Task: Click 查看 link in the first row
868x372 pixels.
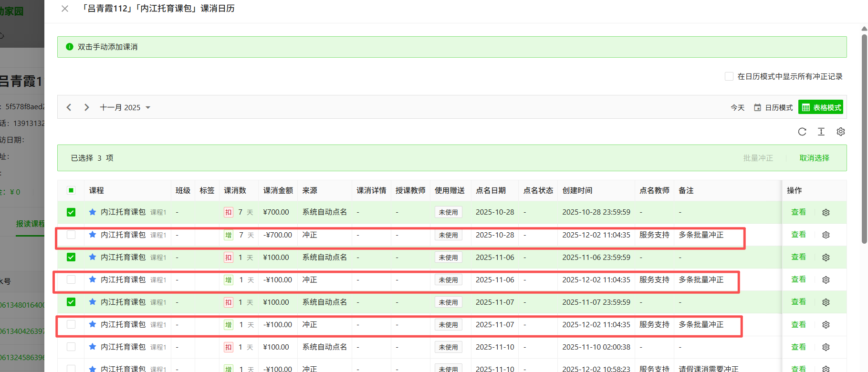Action: [798, 212]
